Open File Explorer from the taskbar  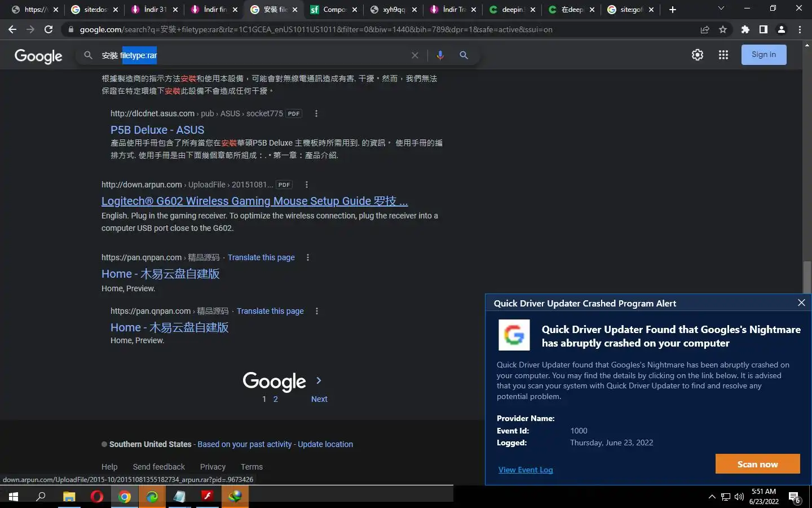coord(69,497)
